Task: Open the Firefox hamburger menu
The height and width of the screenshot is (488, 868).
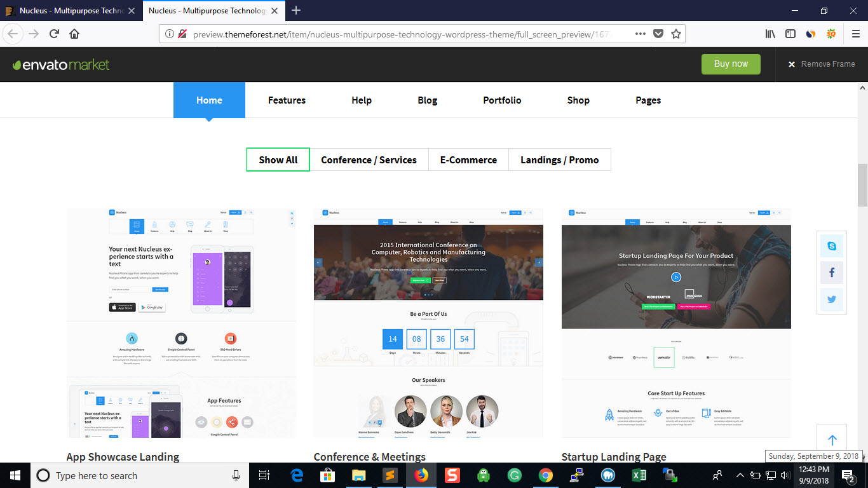Action: click(x=855, y=34)
